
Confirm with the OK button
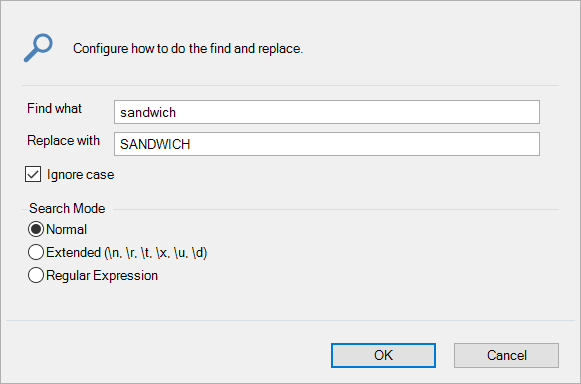383,355
